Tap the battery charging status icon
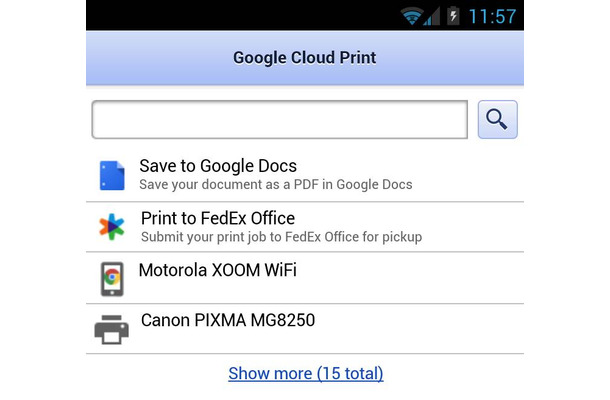610x400 pixels. 453,16
